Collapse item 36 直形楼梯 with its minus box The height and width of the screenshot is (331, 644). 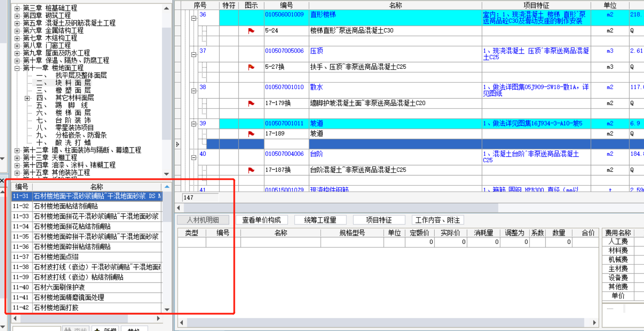[193, 18]
